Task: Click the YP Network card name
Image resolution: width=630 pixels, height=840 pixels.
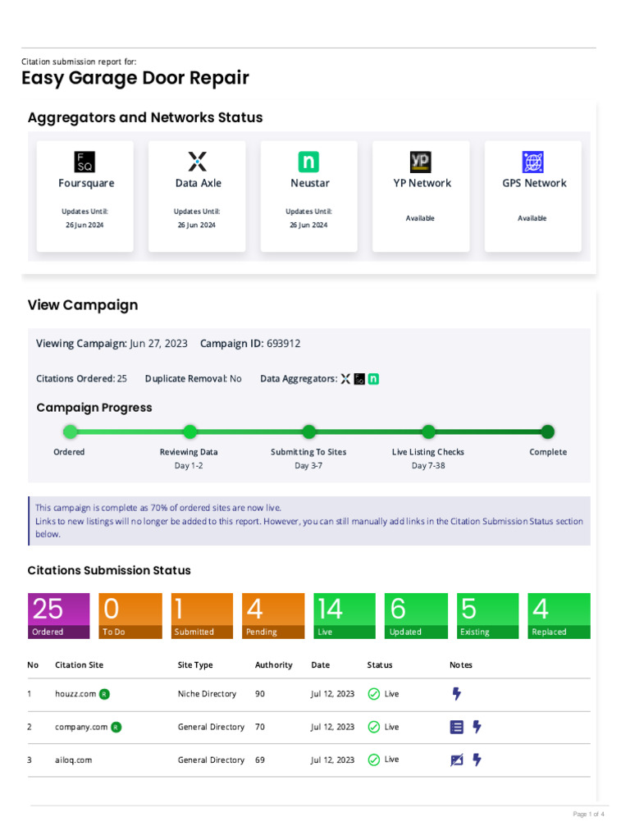Action: click(422, 183)
